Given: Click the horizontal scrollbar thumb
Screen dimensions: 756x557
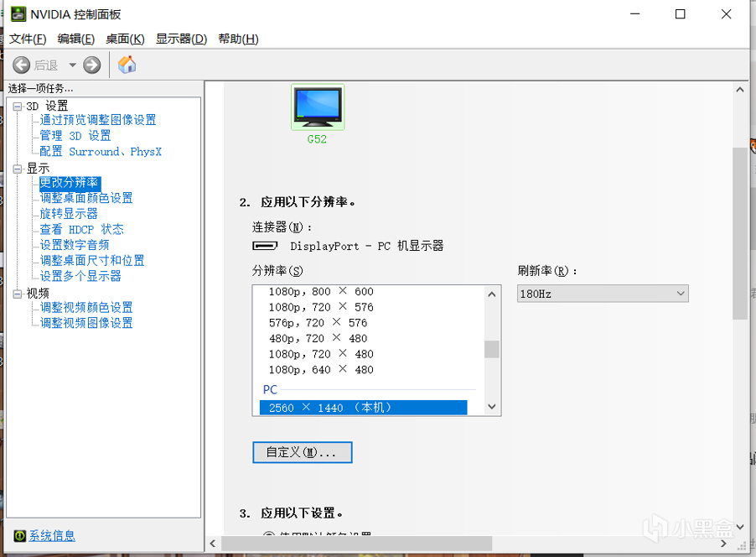Looking at the screenshot, I should click(357, 544).
